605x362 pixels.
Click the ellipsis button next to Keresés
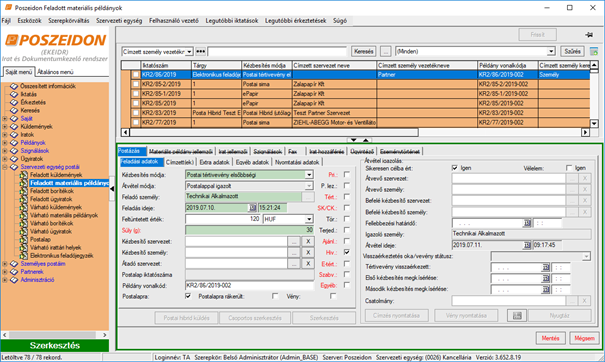tap(385, 51)
